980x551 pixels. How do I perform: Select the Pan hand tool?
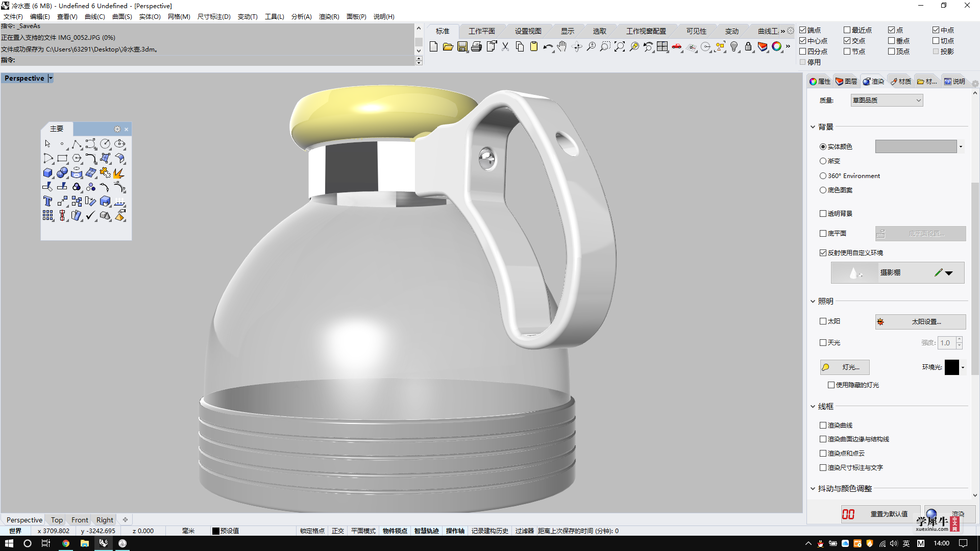pos(562,46)
